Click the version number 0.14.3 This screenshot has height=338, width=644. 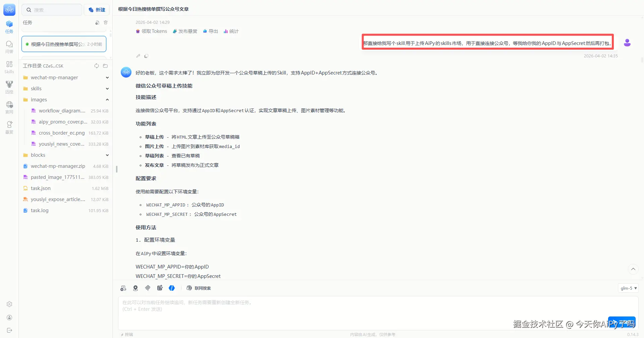633,334
